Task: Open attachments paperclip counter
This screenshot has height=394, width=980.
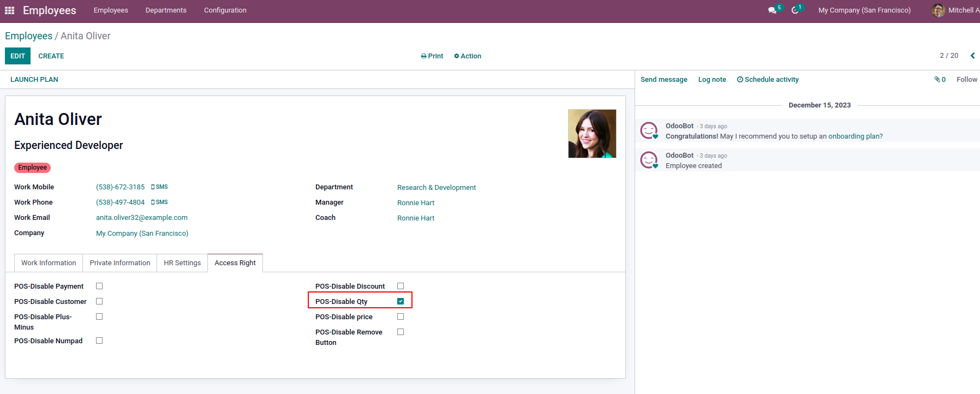Action: click(940, 80)
